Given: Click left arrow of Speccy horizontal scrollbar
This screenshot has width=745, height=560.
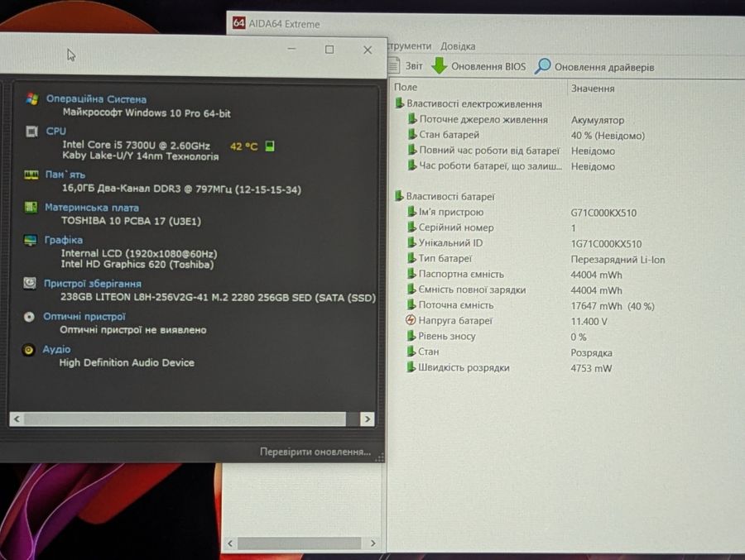Looking at the screenshot, I should click(x=17, y=419).
